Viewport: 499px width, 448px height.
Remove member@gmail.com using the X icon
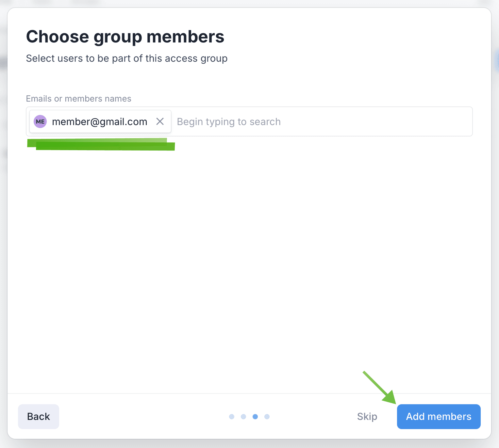click(x=160, y=121)
